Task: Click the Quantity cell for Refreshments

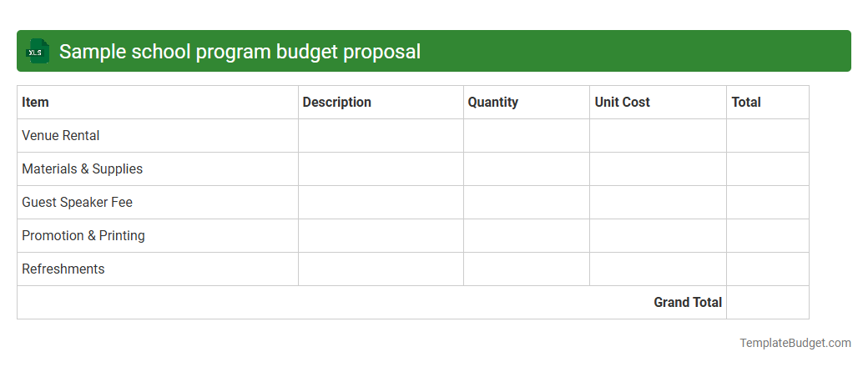Action: pyautogui.click(x=527, y=269)
